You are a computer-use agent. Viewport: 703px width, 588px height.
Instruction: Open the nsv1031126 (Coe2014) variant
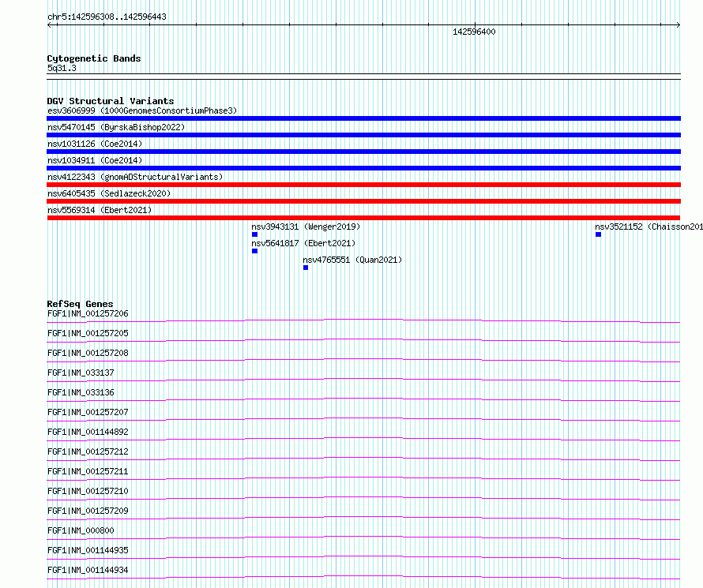[95, 144]
